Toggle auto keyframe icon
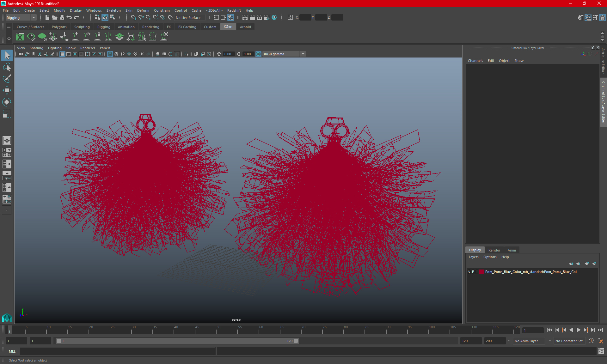The height and width of the screenshot is (364, 607). (x=591, y=341)
